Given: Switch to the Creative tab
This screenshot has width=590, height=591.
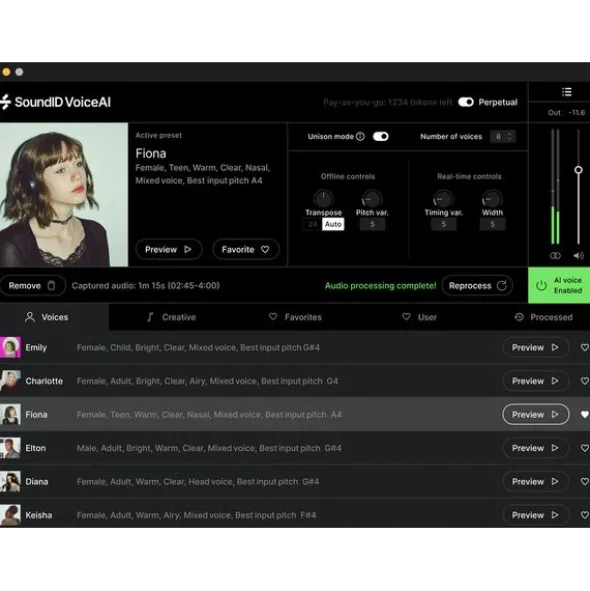Looking at the screenshot, I should (172, 317).
